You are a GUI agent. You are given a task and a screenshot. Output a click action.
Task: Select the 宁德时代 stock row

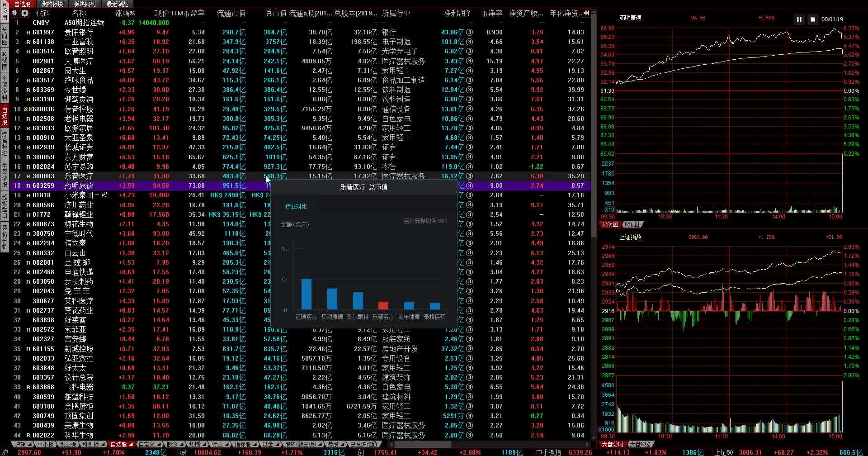pyautogui.click(x=301, y=233)
